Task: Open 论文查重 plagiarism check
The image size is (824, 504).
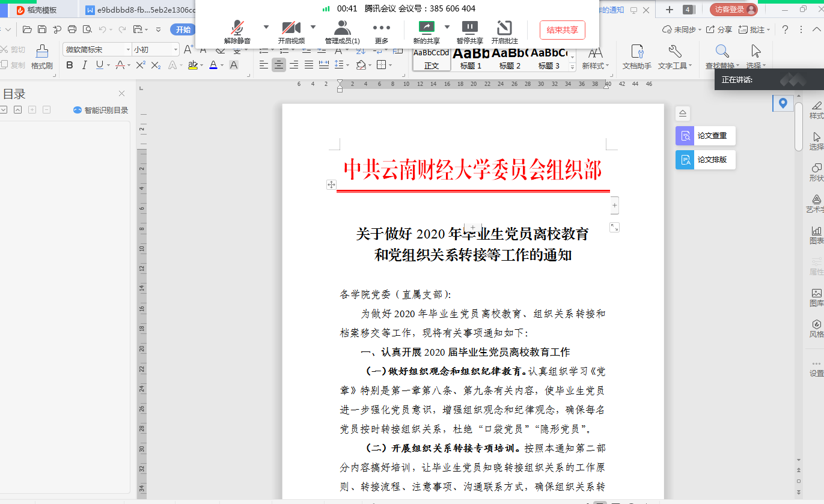Action: [x=705, y=136]
